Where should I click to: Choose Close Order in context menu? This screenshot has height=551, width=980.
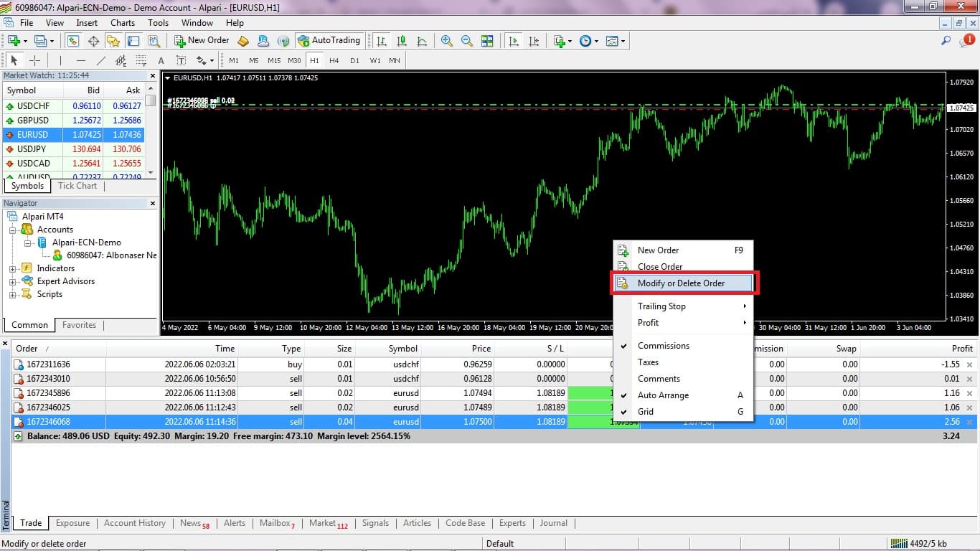tap(682, 267)
